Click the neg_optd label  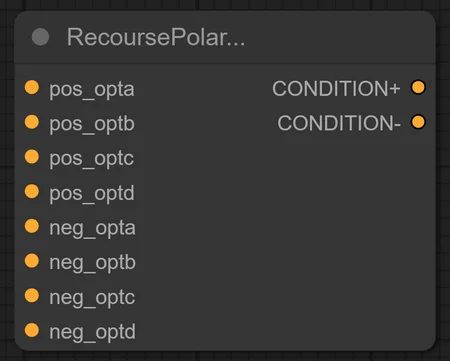[92, 332]
